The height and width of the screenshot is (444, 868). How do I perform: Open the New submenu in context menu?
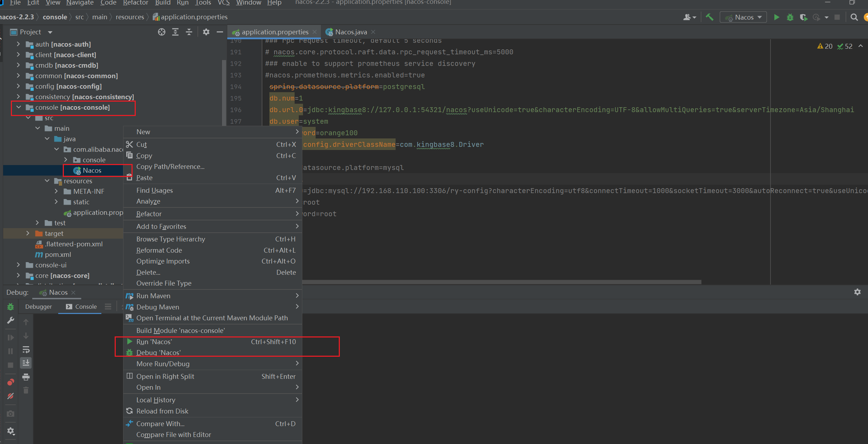pos(213,132)
